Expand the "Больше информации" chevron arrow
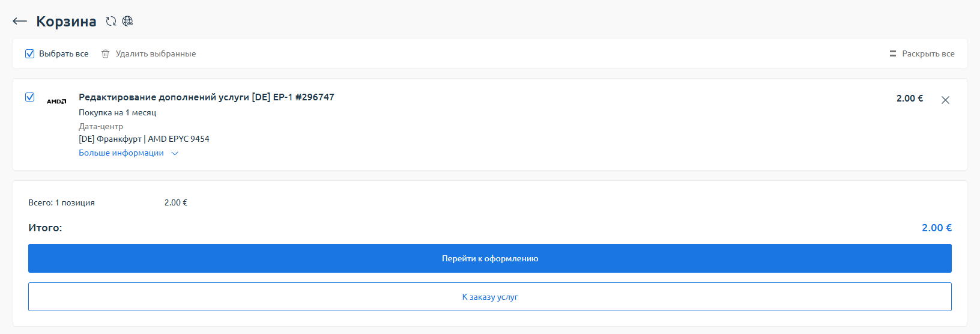Viewport: 980px width, 334px height. [x=175, y=153]
